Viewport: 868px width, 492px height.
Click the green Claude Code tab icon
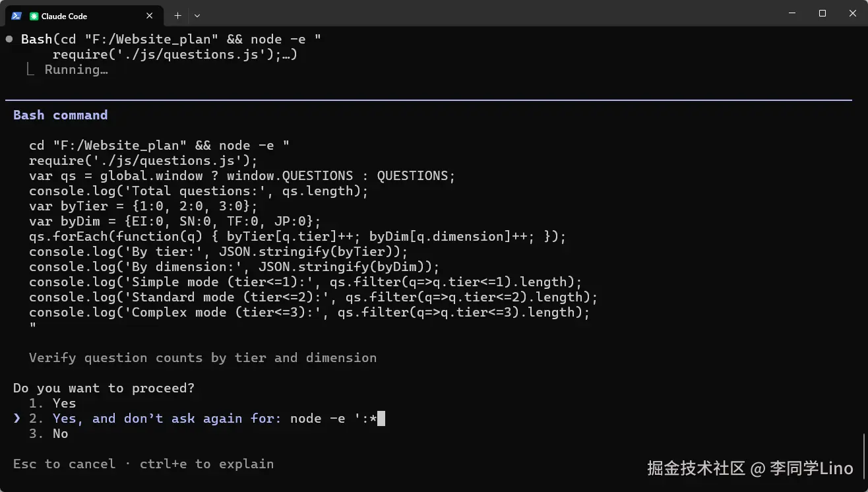[34, 16]
